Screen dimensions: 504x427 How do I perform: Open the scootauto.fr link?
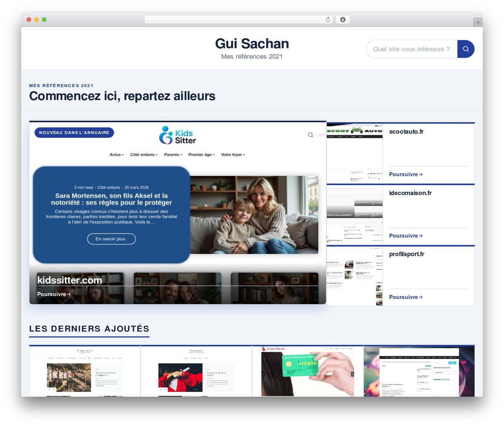point(406,132)
